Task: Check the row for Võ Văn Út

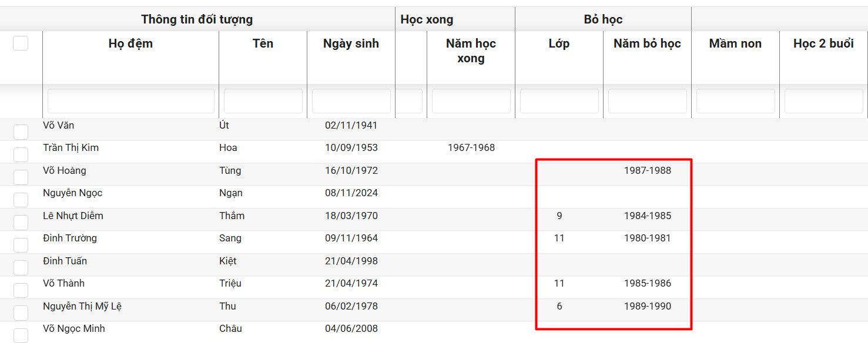Action: click(x=21, y=132)
